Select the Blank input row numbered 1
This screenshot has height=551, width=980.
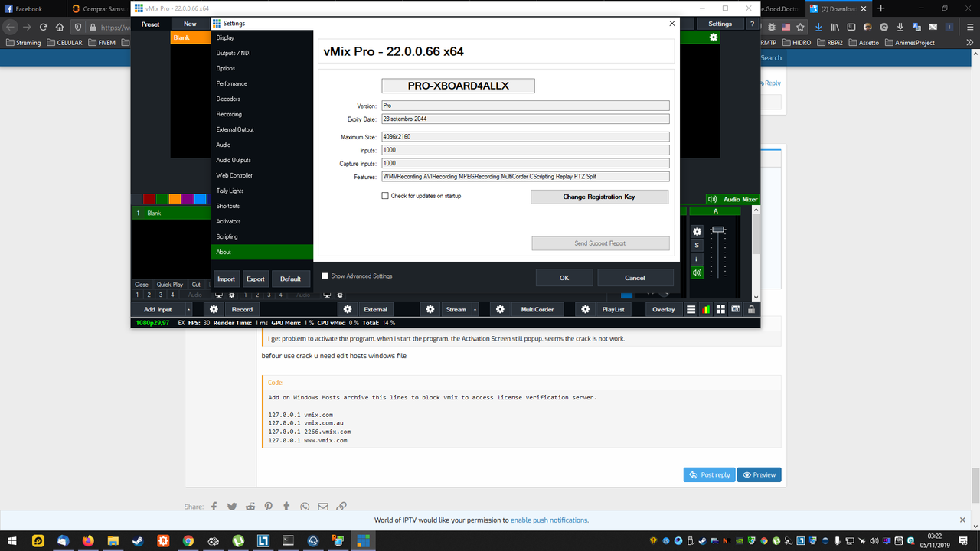[x=171, y=213]
